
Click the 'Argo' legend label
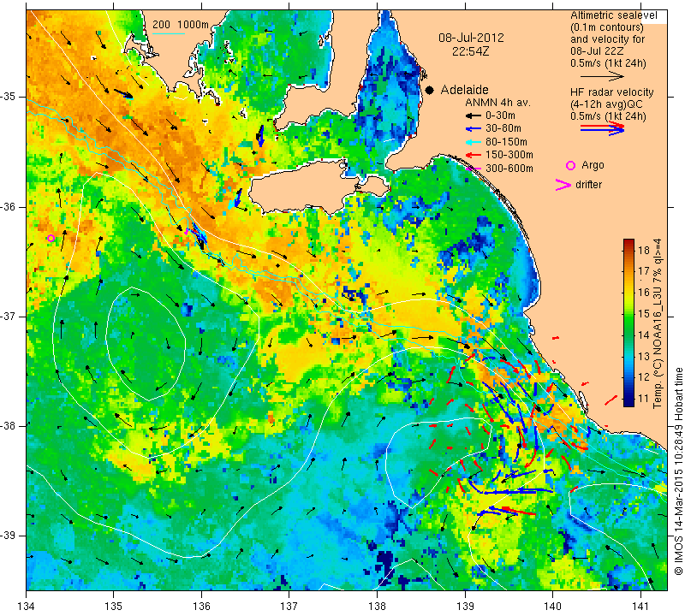point(593,165)
